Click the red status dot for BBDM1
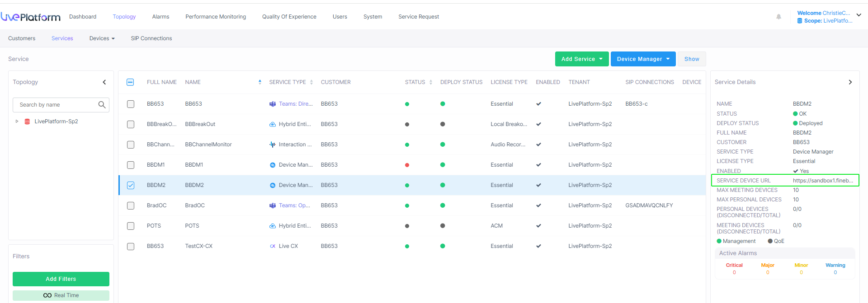868x303 pixels. coord(407,165)
